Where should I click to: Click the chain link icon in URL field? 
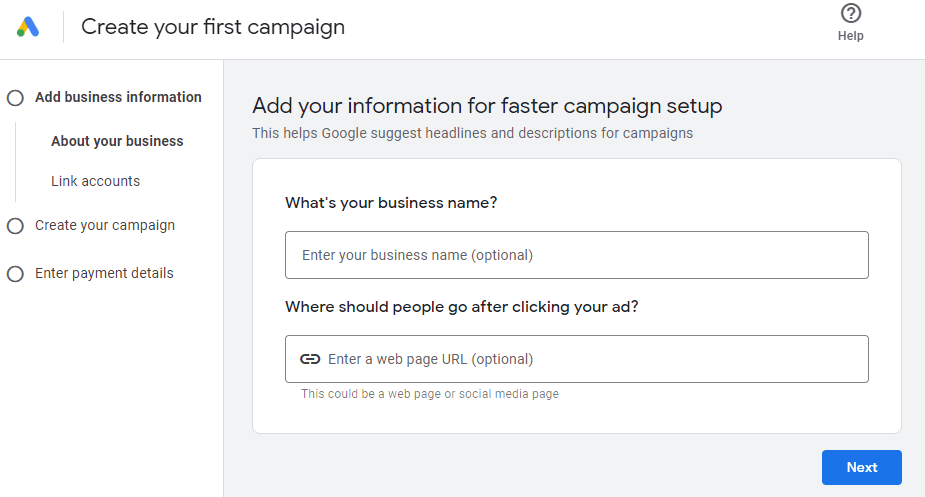pos(310,359)
